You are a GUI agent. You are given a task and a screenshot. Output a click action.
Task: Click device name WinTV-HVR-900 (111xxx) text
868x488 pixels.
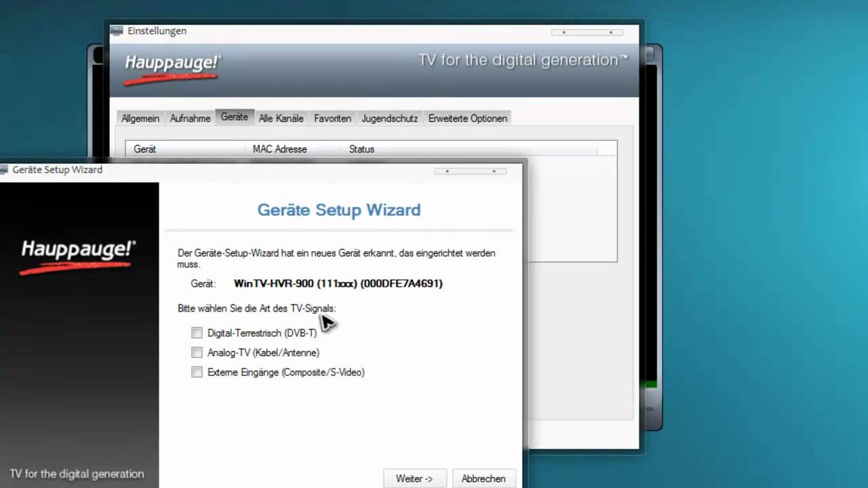pos(338,283)
